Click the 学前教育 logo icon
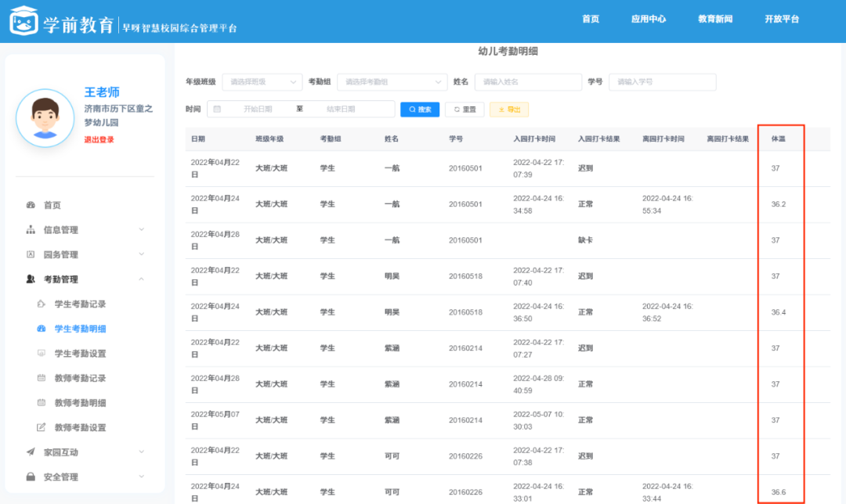 pos(23,20)
